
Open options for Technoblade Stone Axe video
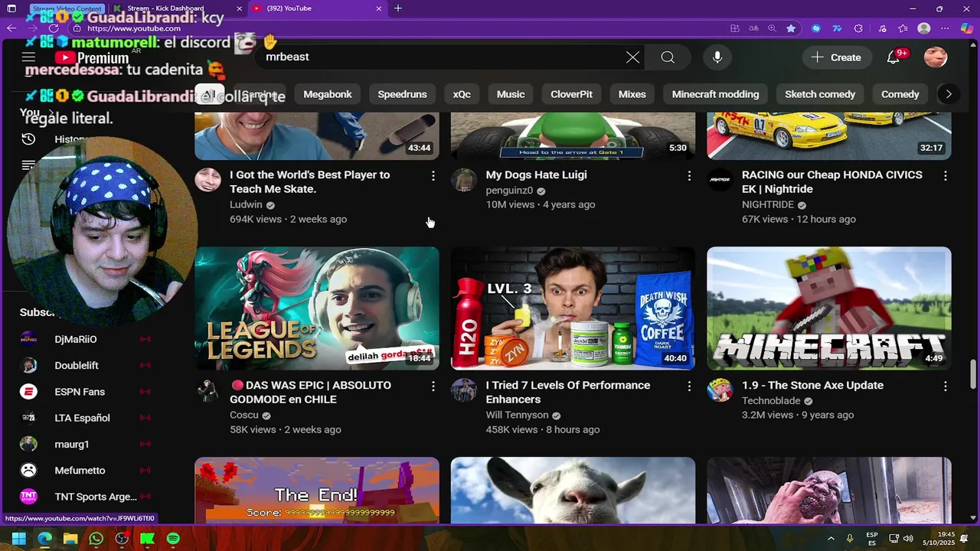click(x=946, y=386)
